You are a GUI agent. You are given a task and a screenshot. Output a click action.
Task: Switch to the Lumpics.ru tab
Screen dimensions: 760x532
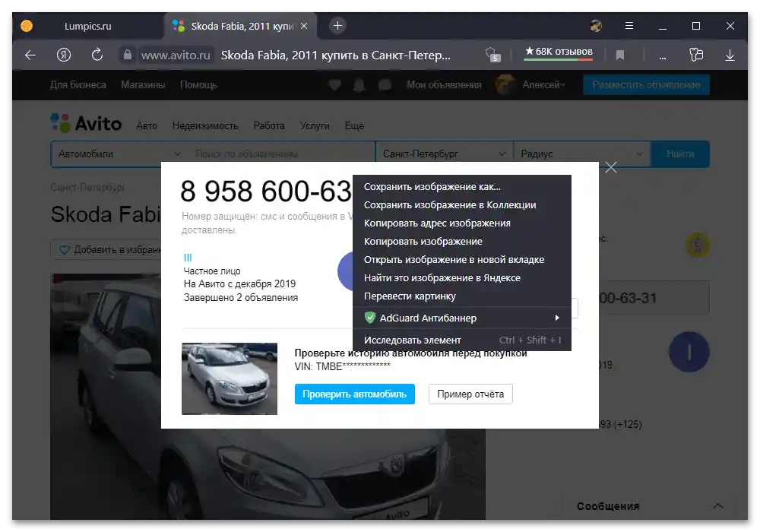click(x=87, y=26)
